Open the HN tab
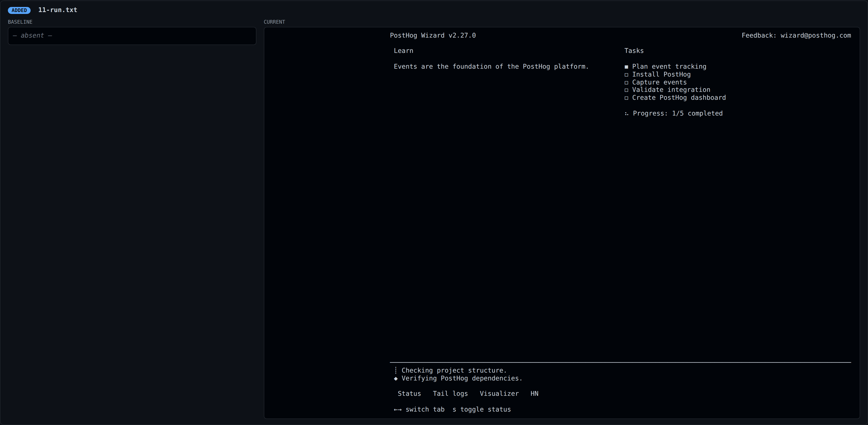 coord(534,394)
